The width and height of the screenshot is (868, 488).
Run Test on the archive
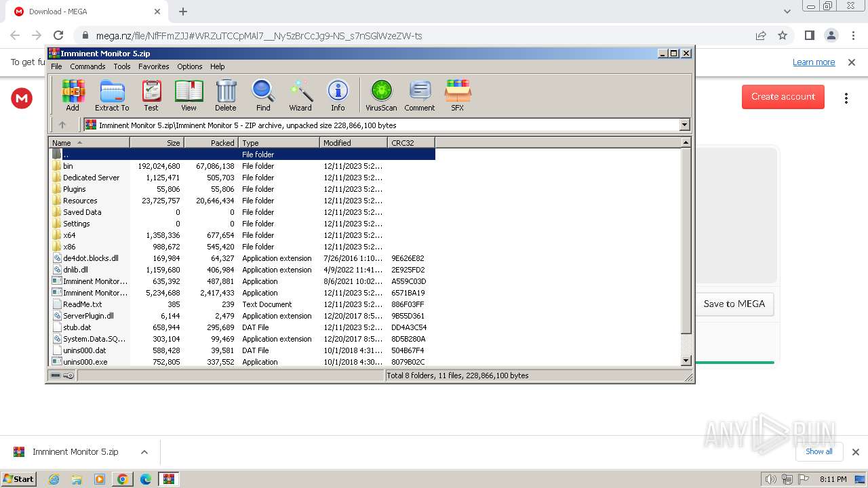[151, 95]
